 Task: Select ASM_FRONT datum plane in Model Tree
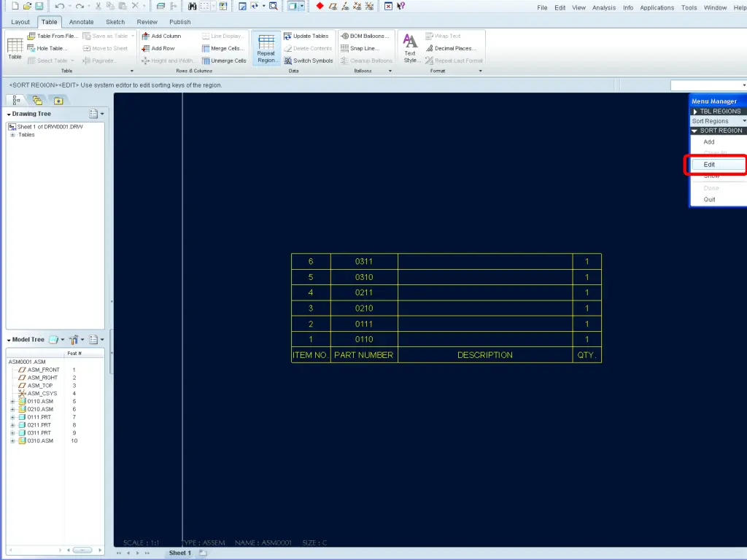pyautogui.click(x=39, y=370)
